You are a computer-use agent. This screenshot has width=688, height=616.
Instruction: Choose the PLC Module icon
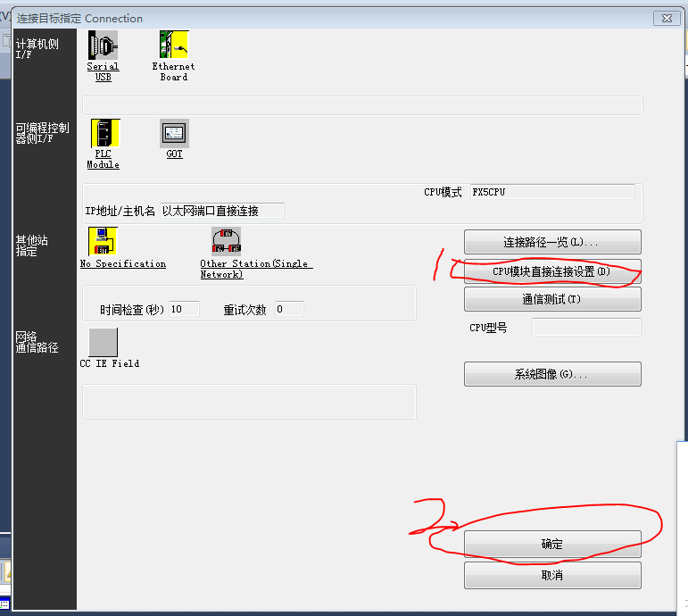click(105, 133)
